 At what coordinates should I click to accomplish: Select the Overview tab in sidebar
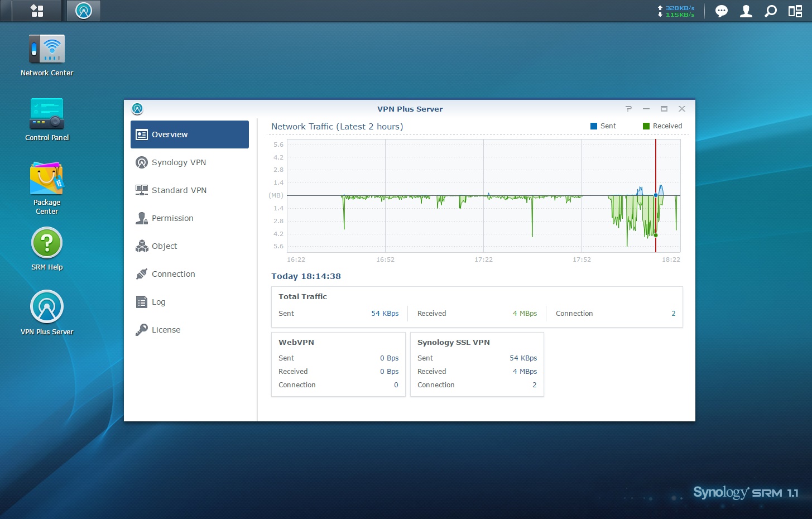[190, 134]
